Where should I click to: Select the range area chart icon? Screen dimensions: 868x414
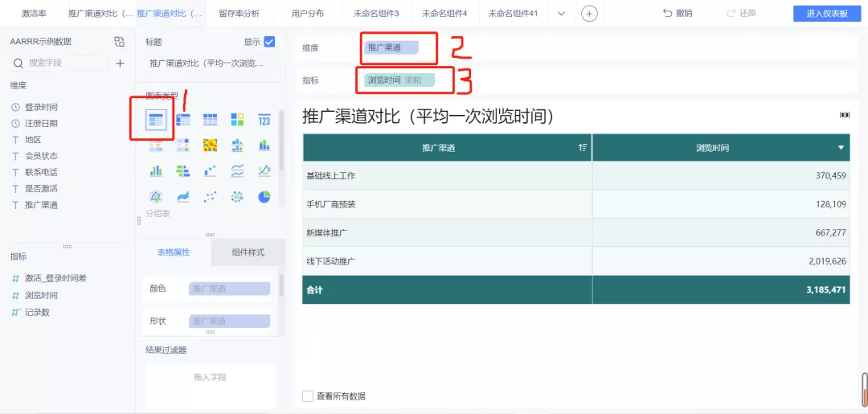click(x=183, y=196)
